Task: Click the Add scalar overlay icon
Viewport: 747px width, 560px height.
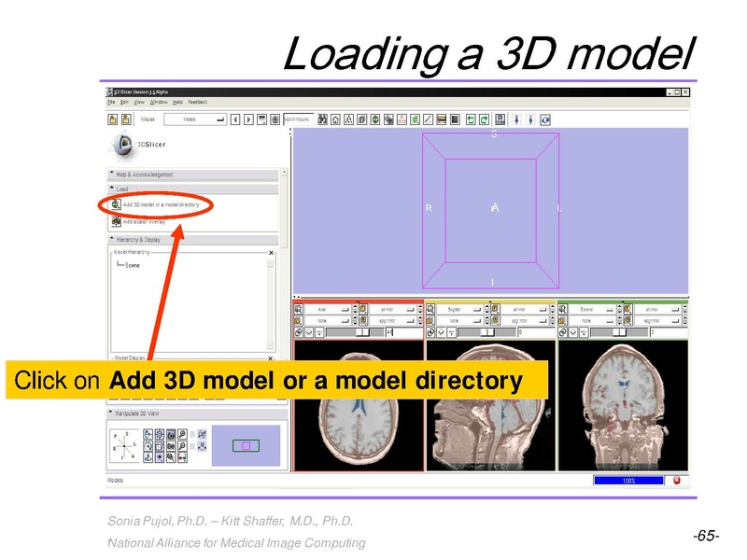Action: pyautogui.click(x=116, y=221)
